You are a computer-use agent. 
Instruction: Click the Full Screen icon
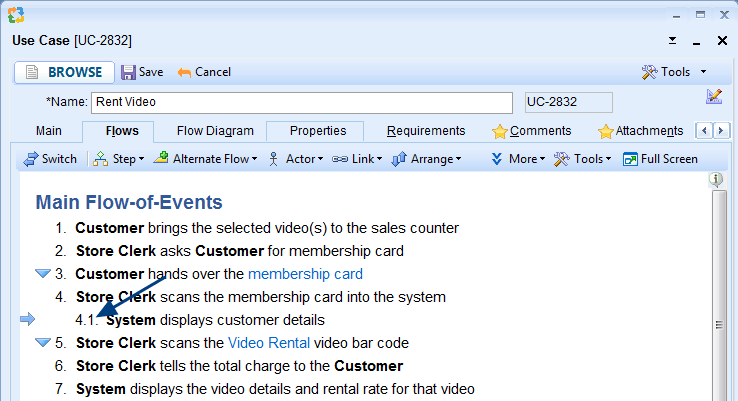point(630,159)
